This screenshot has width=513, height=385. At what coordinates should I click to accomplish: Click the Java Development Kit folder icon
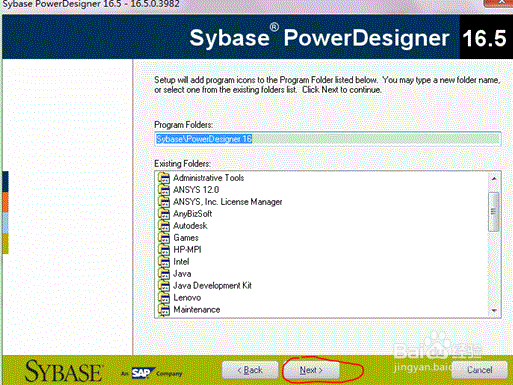[x=164, y=286]
